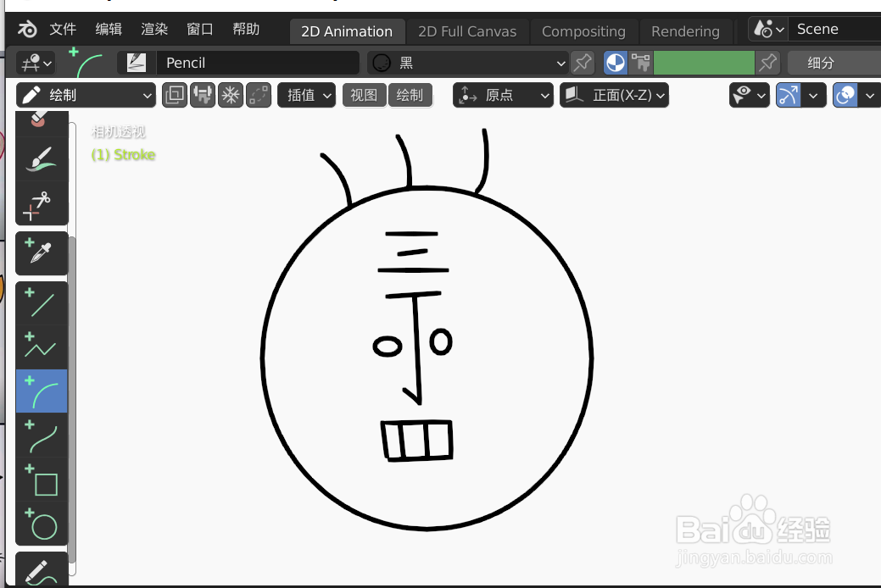Screen dimensions: 881x588
Task: Select the Line drawing tool
Action: [42, 303]
